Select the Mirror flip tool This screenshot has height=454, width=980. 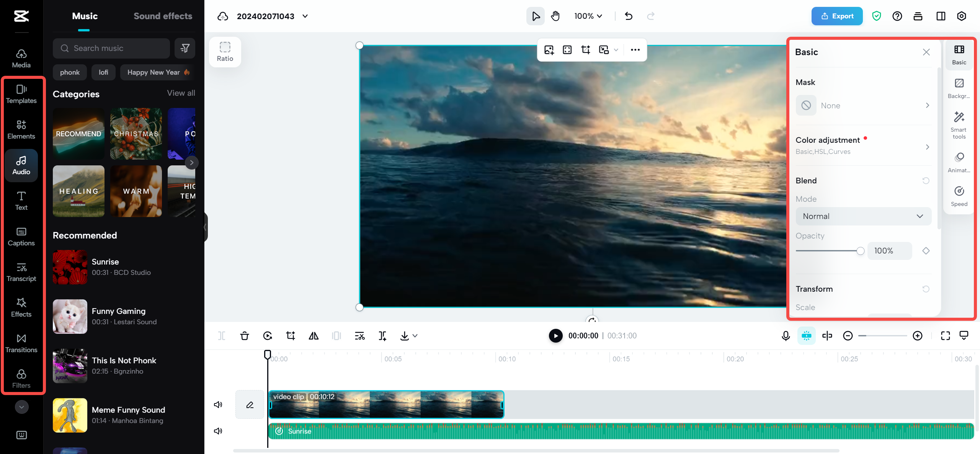pos(313,336)
